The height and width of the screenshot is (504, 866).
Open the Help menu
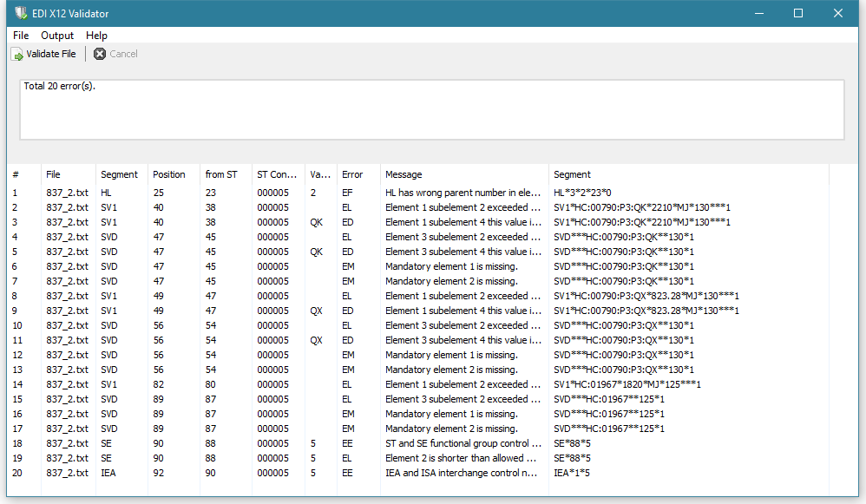click(96, 36)
